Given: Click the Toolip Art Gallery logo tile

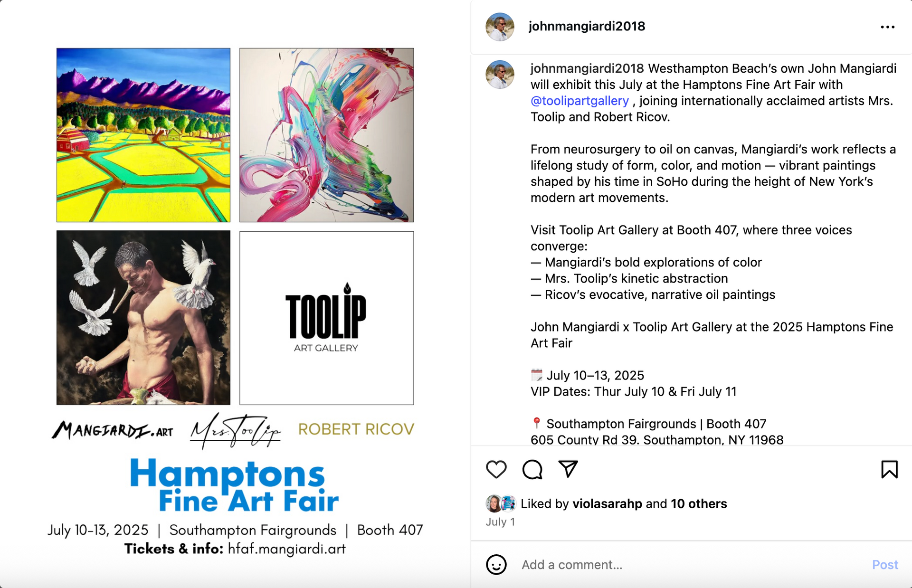Looking at the screenshot, I should point(326,318).
